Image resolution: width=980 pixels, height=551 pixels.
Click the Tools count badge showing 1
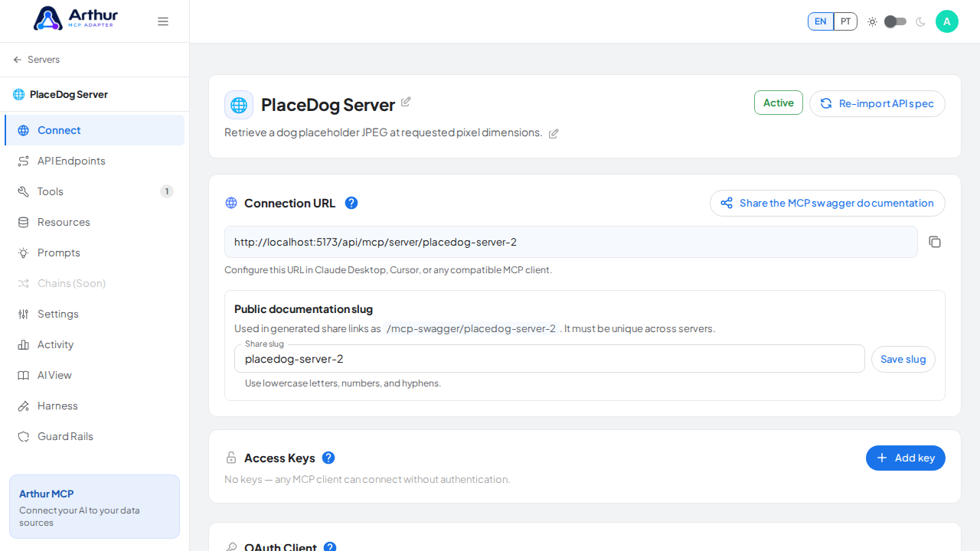[x=167, y=191]
